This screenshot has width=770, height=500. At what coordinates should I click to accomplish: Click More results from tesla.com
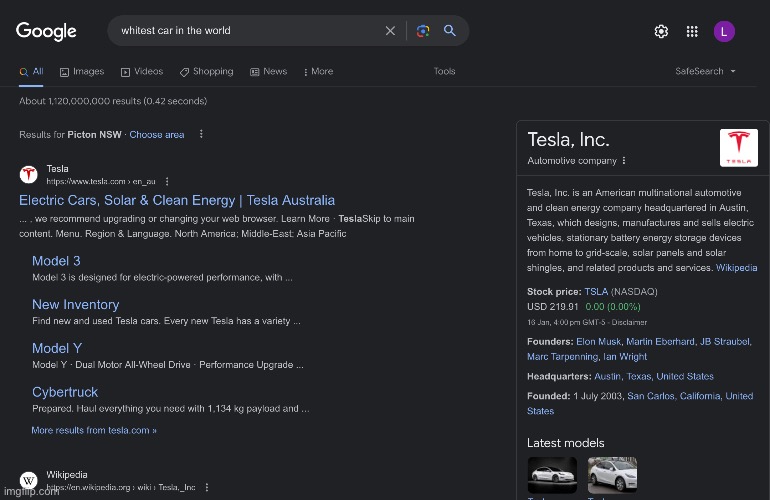click(94, 430)
